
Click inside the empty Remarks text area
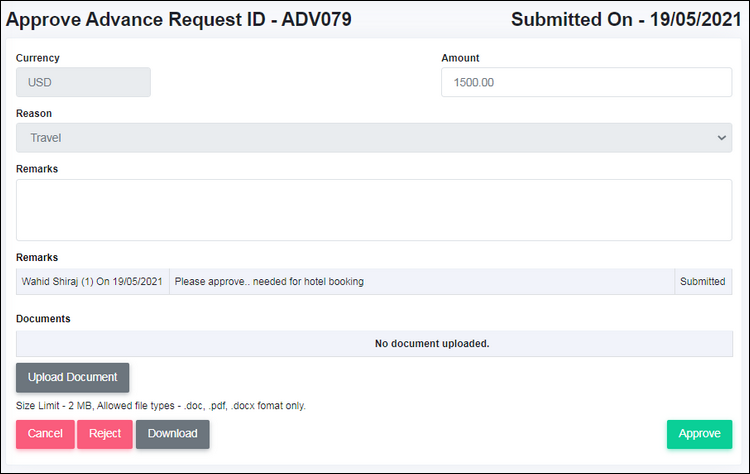coord(374,210)
